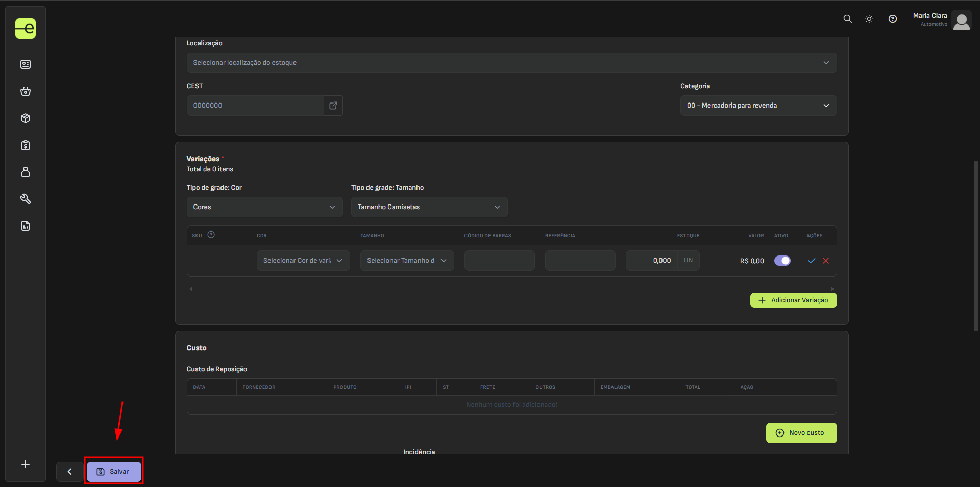Click the search magnifier icon in header
The width and height of the screenshot is (980, 487).
(847, 19)
